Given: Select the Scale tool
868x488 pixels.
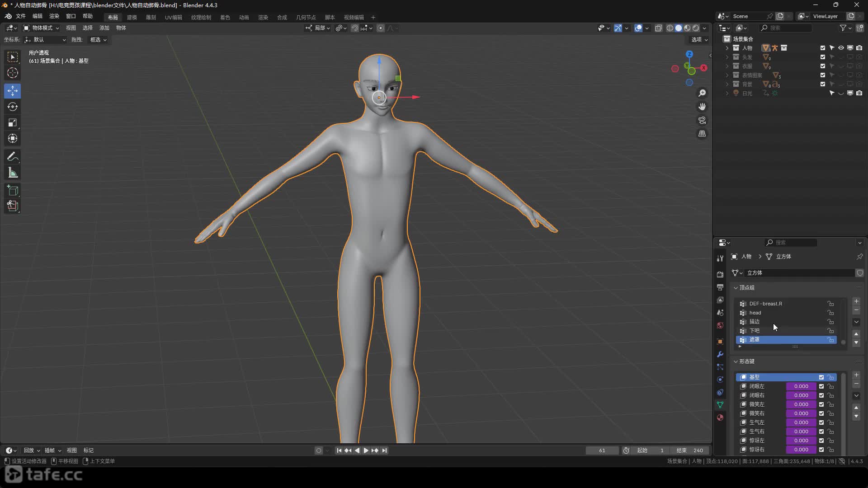Looking at the screenshot, I should pos(13,123).
